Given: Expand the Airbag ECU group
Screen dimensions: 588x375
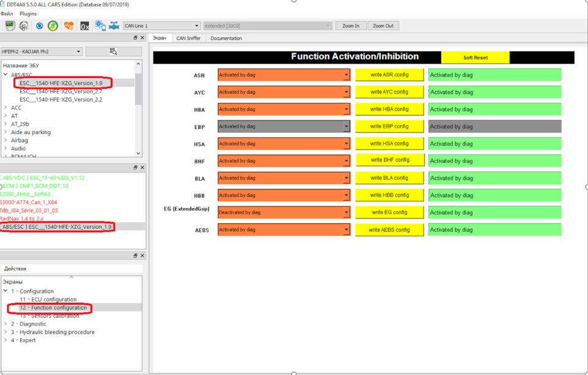Looking at the screenshot, I should (x=6, y=140).
